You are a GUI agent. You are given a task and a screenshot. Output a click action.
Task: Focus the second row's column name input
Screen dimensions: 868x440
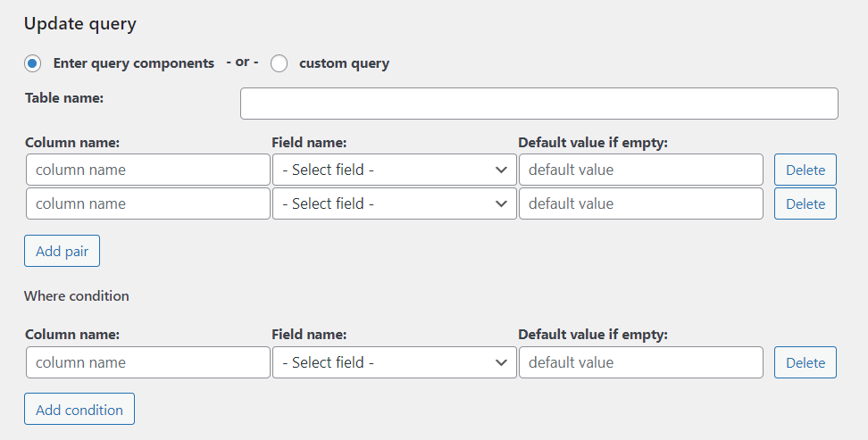(148, 203)
